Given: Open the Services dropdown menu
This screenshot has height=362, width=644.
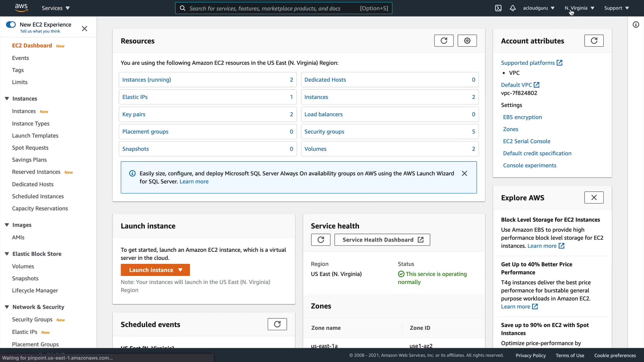Looking at the screenshot, I should (x=56, y=8).
